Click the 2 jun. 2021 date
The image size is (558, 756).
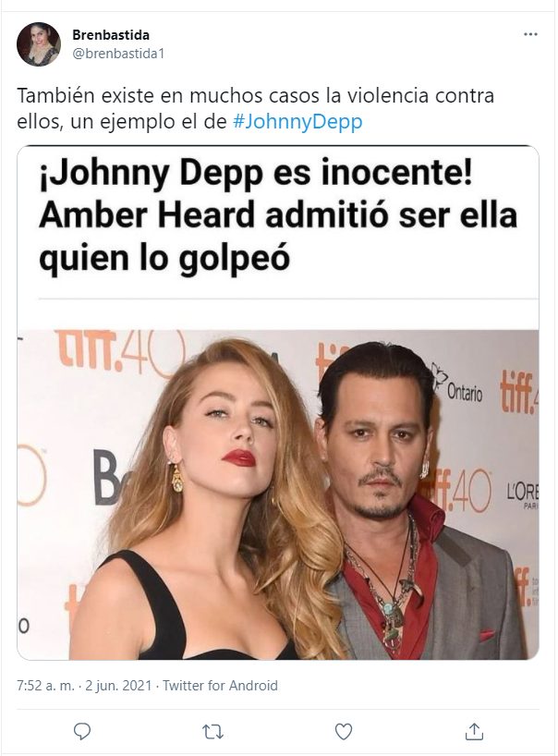pyautogui.click(x=118, y=685)
